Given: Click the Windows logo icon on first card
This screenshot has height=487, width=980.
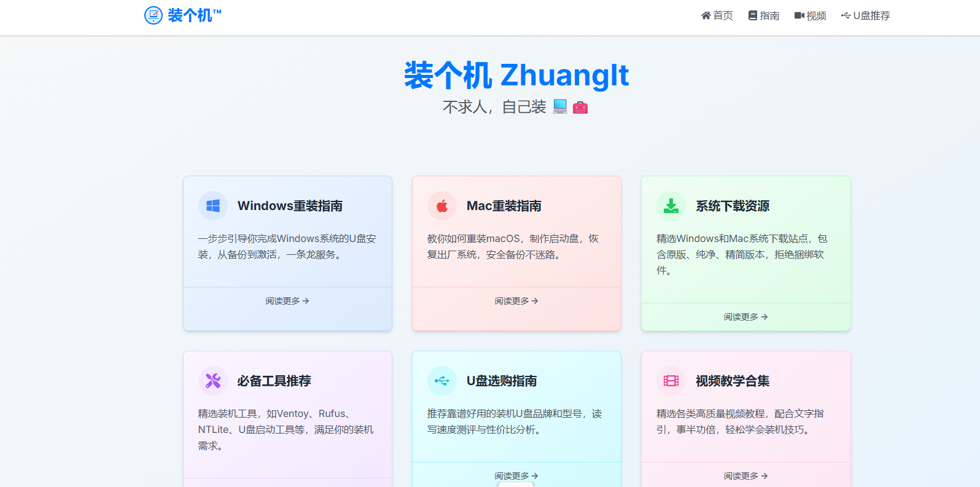Looking at the screenshot, I should 213,206.
